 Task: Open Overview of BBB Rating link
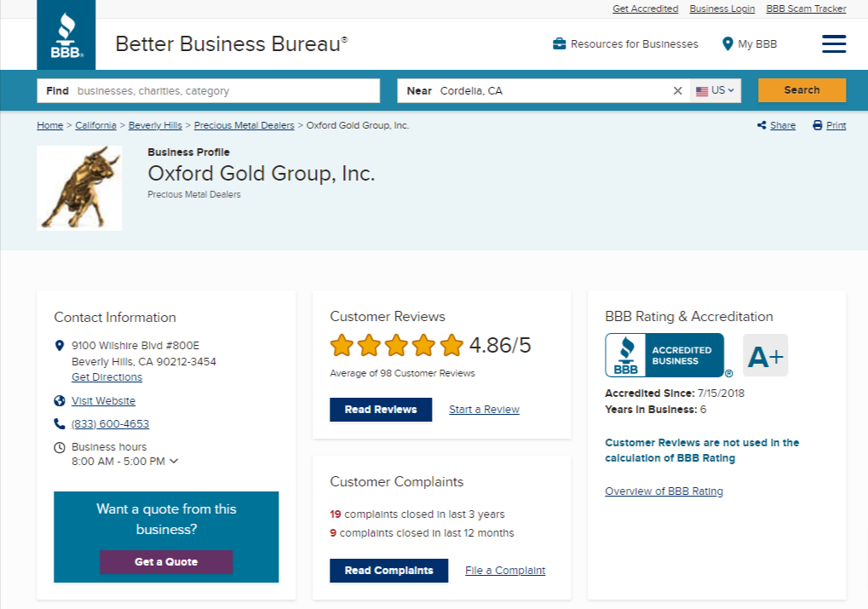[x=664, y=491]
